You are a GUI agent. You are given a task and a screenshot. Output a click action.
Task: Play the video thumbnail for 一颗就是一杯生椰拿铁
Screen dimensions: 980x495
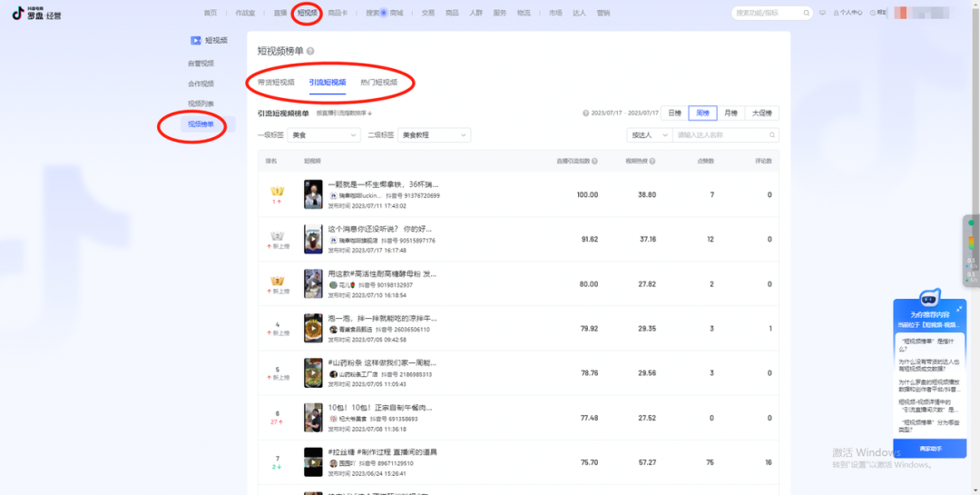coord(313,194)
